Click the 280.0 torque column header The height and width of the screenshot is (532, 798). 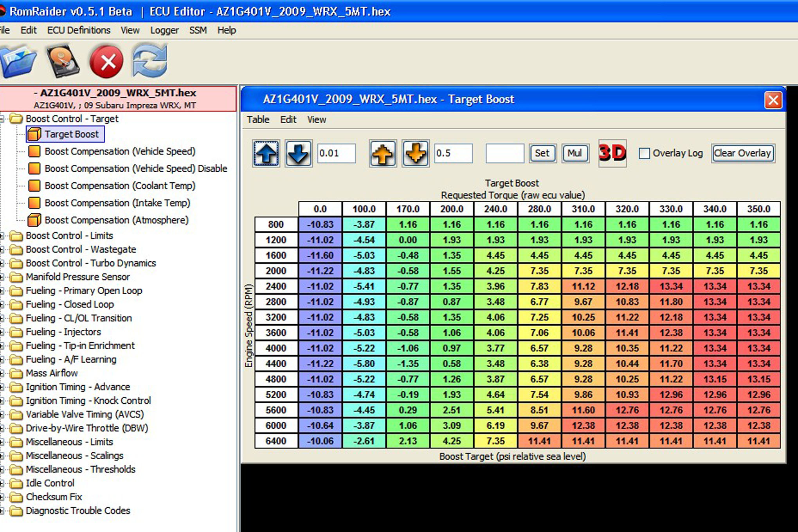pyautogui.click(x=539, y=209)
